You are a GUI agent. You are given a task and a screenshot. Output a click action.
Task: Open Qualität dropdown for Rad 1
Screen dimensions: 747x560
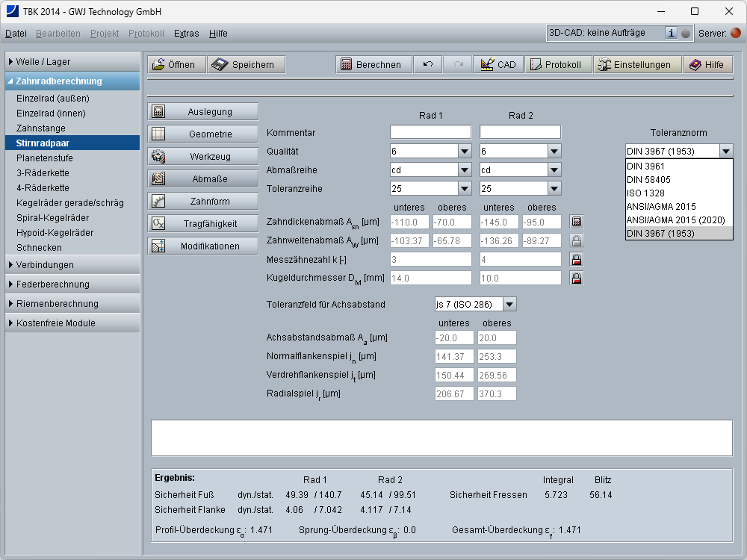(463, 151)
